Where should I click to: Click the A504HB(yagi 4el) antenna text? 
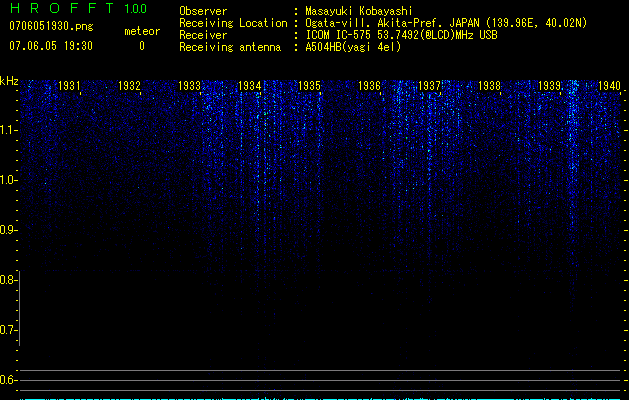coord(353,47)
